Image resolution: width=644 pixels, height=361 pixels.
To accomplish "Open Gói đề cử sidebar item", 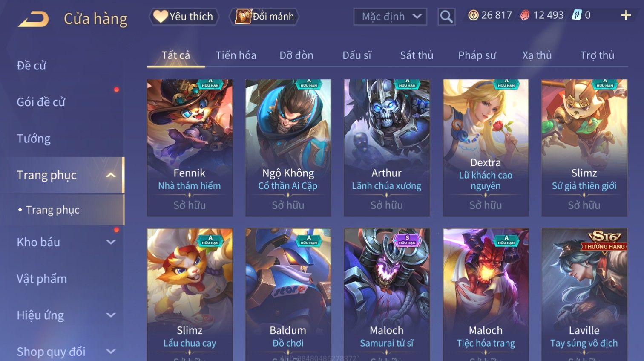I will coord(41,102).
